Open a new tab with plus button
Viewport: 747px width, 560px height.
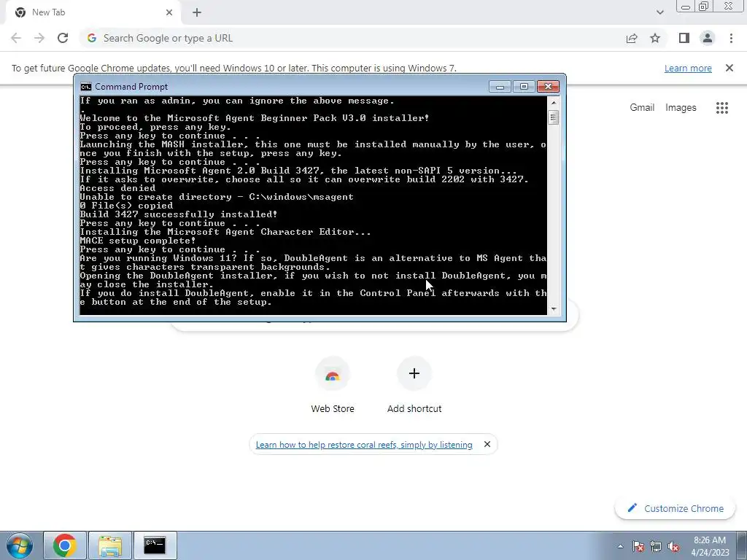[x=197, y=12]
